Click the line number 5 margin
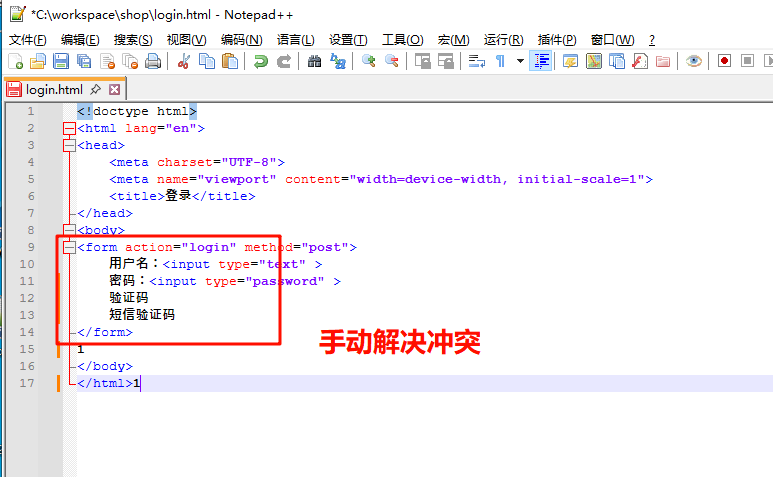This screenshot has width=773, height=477. pyautogui.click(x=31, y=179)
